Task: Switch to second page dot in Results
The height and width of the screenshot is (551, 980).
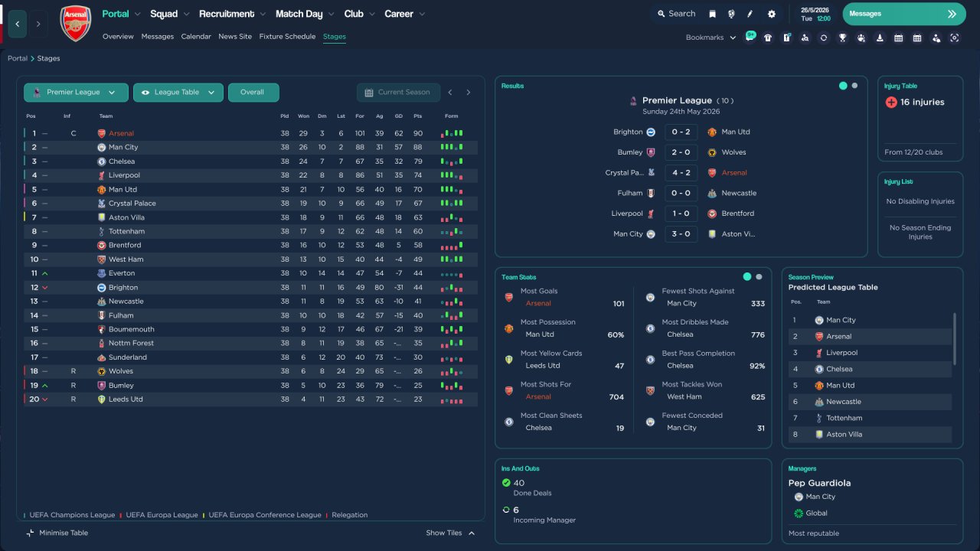Action: pyautogui.click(x=854, y=86)
